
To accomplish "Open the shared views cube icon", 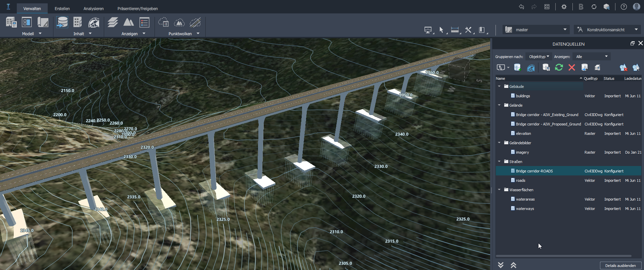I will (x=607, y=7).
